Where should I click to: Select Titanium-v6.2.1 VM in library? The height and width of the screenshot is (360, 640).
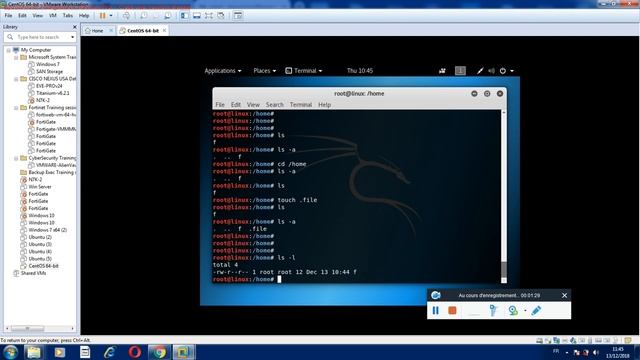pos(52,93)
